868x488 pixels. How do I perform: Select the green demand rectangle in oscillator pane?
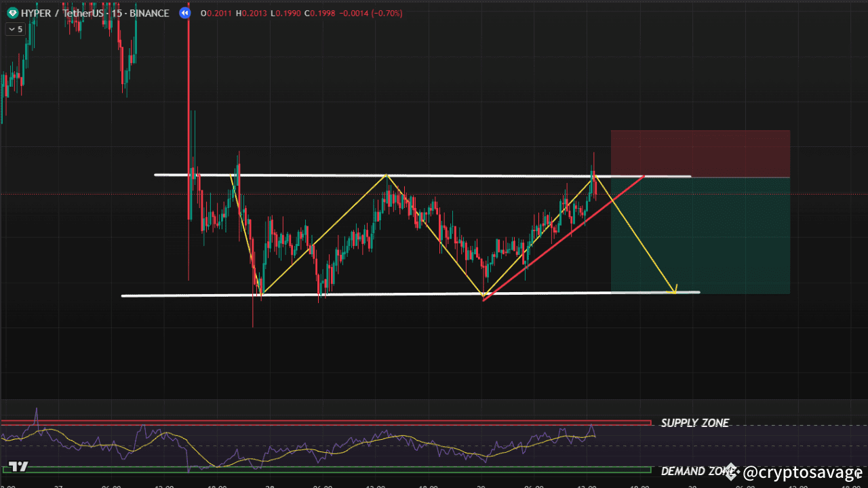tap(325, 469)
